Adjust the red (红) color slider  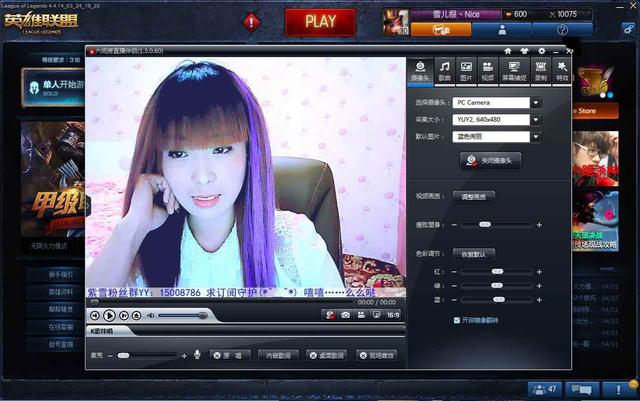(497, 272)
